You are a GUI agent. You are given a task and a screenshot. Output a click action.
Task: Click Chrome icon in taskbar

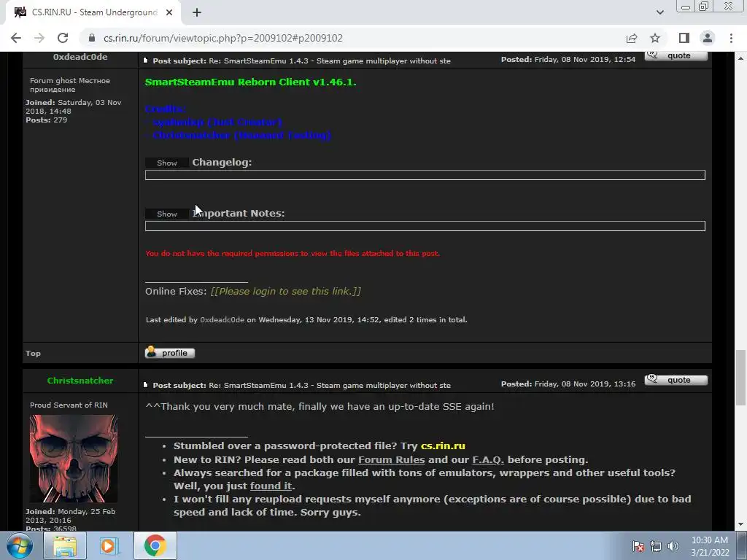[x=155, y=545]
